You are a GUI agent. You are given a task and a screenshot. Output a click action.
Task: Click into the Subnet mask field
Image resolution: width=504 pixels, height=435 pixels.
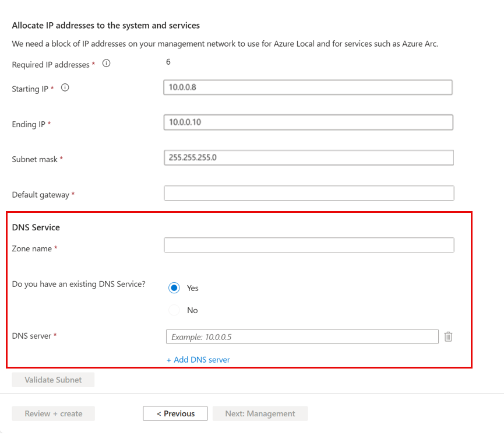tap(308, 157)
